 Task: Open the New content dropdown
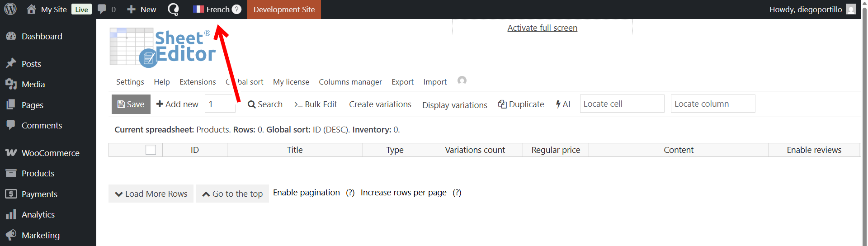pyautogui.click(x=142, y=9)
